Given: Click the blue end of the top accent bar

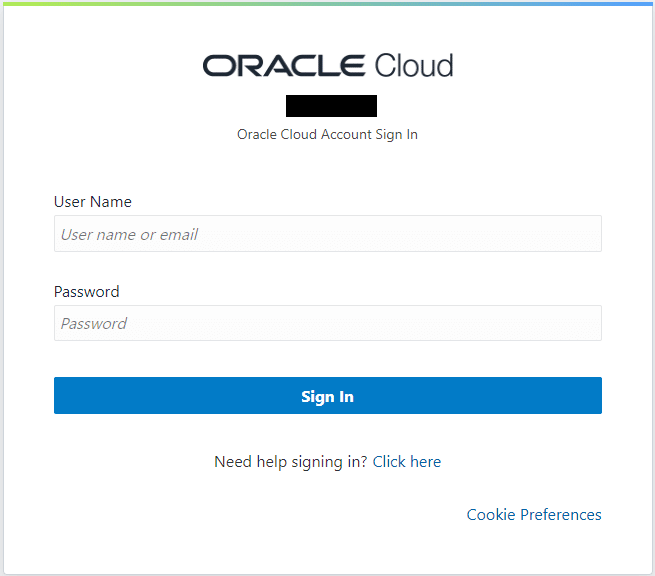Looking at the screenshot, I should pyautogui.click(x=640, y=3).
